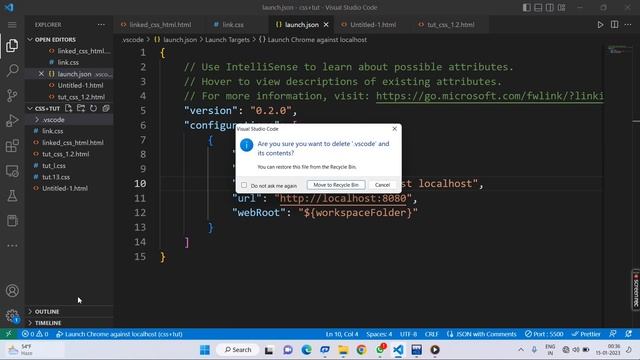Open Windows Start menu
Image resolution: width=640 pixels, height=360 pixels.
(x=205, y=350)
